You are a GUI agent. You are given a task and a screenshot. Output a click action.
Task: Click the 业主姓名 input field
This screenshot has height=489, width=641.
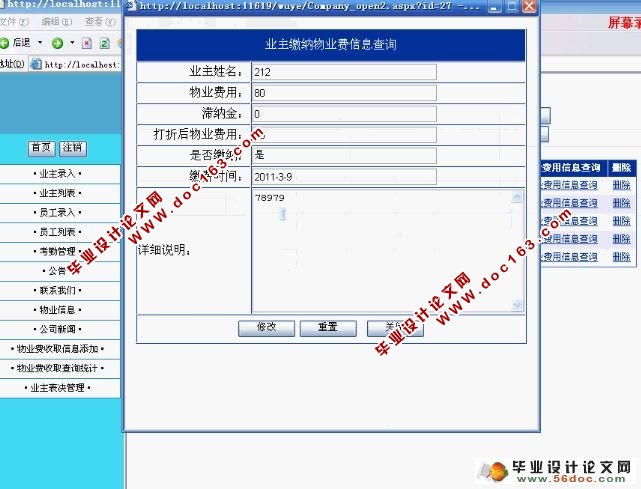tap(344, 72)
